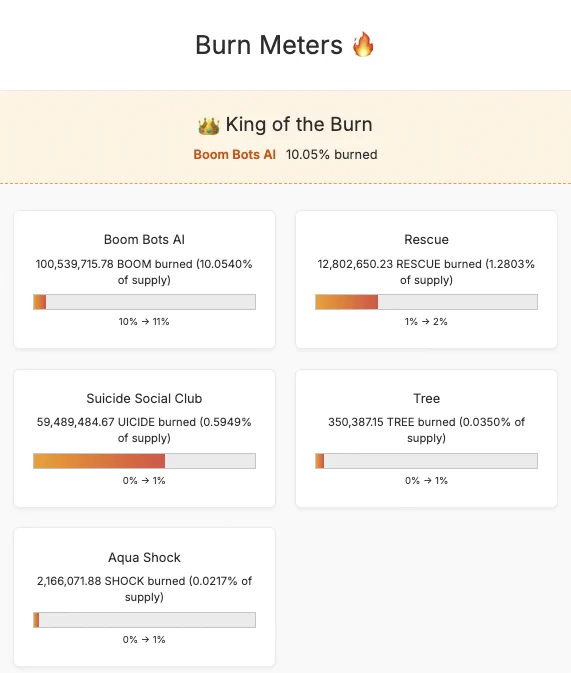Viewport: 571px width, 673px height.
Task: Select the Aqua Shock card heading
Action: click(x=144, y=557)
